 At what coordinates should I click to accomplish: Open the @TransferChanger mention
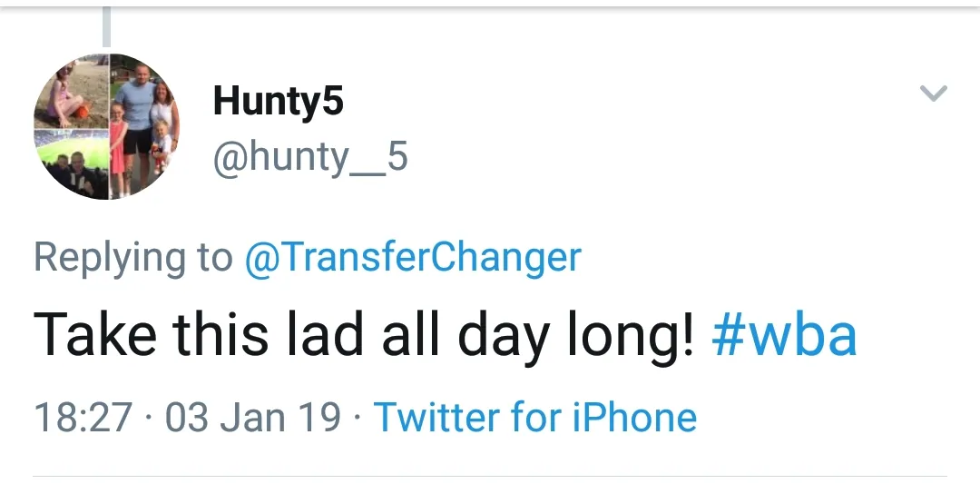click(x=412, y=258)
